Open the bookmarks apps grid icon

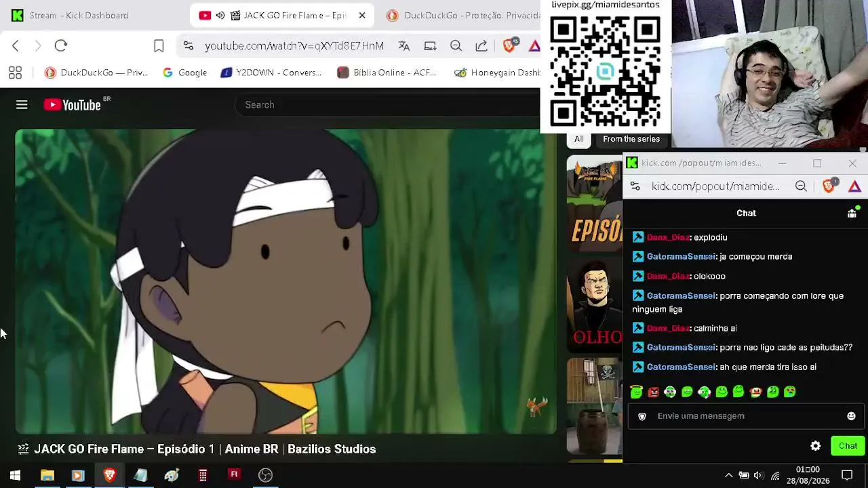[x=15, y=73]
